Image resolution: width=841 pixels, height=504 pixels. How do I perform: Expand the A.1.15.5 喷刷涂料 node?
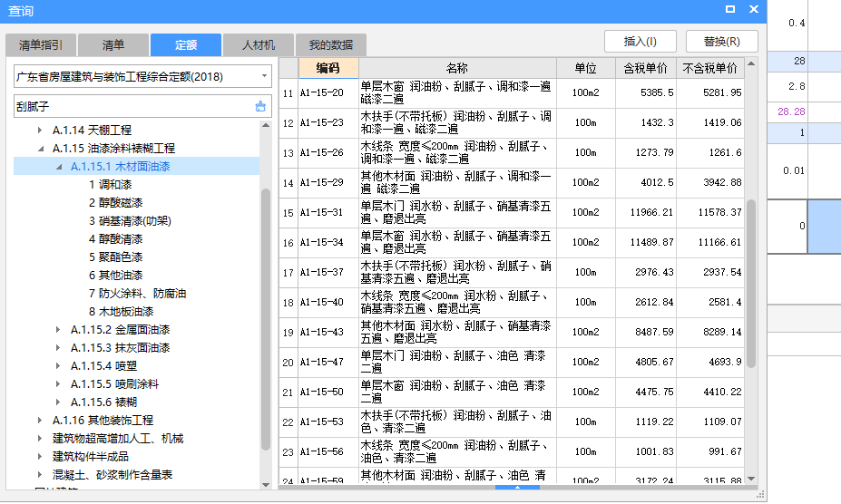58,384
